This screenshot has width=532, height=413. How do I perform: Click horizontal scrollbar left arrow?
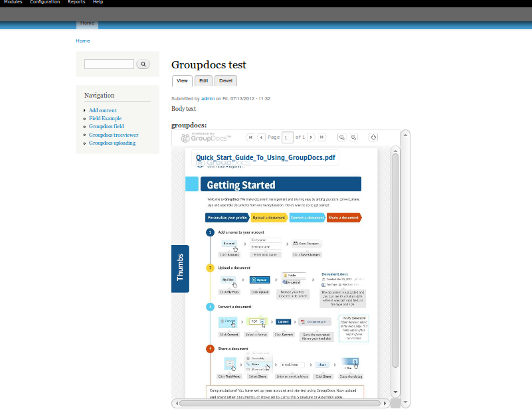click(x=177, y=404)
